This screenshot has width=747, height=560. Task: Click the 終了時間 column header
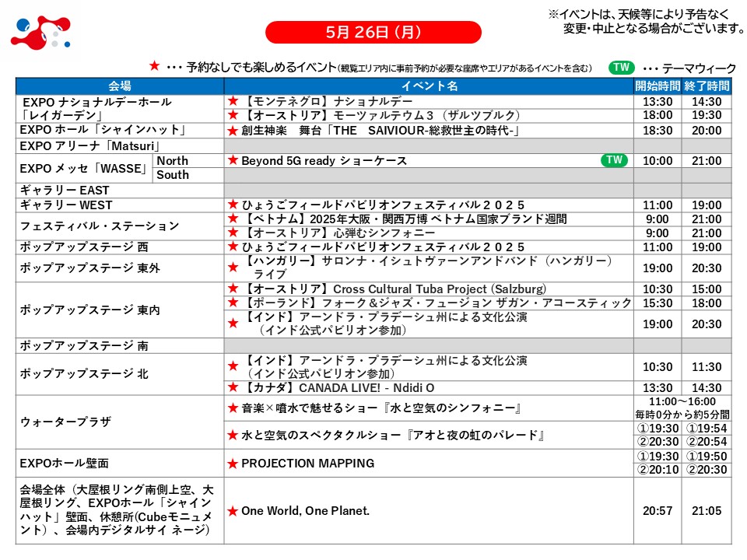(x=707, y=86)
